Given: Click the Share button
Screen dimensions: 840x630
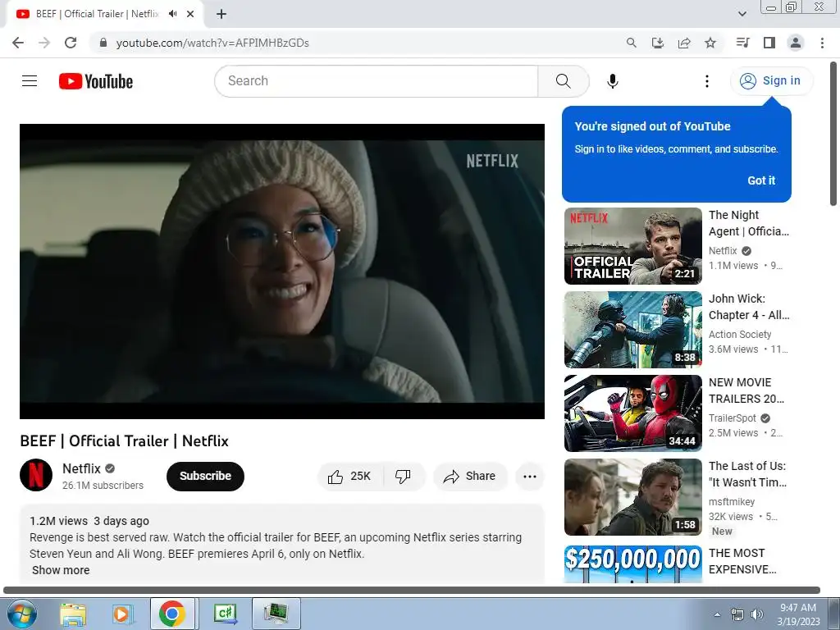Looking at the screenshot, I should point(470,477).
